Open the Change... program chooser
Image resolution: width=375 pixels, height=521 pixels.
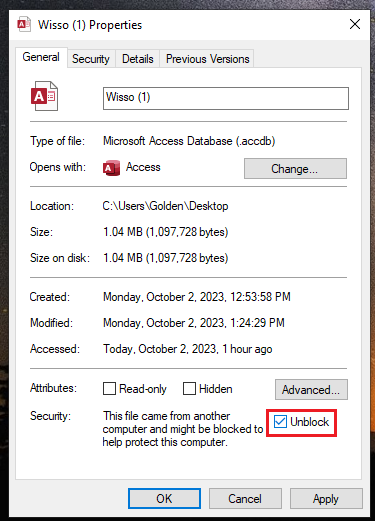[x=295, y=169]
